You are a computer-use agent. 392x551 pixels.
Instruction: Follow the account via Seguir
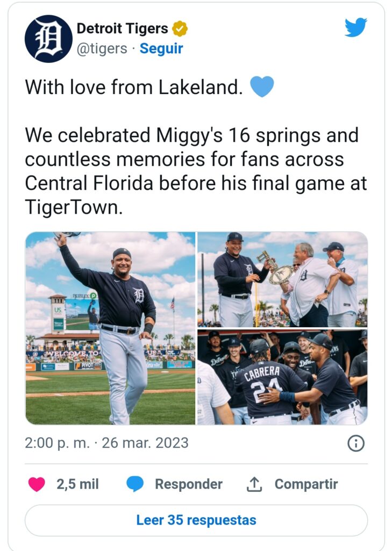161,48
